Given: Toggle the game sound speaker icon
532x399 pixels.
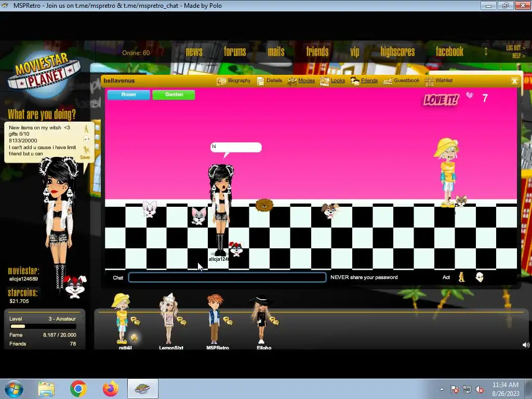Looking at the screenshot, I should click(x=526, y=345).
